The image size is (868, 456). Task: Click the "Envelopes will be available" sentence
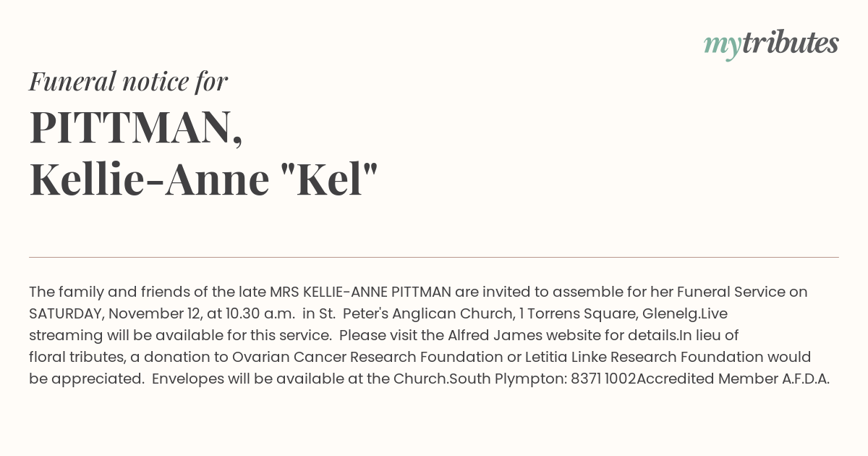301,379
